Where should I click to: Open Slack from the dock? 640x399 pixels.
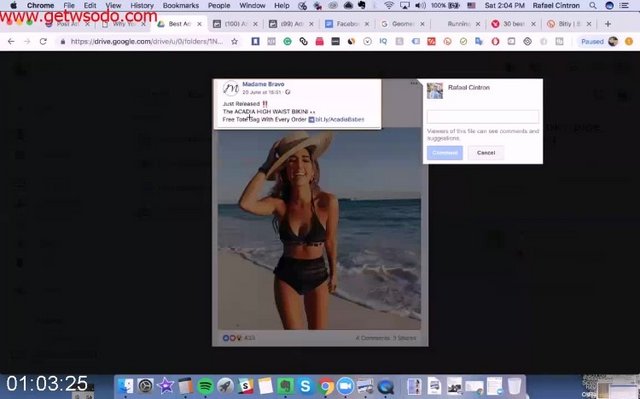pos(245,386)
